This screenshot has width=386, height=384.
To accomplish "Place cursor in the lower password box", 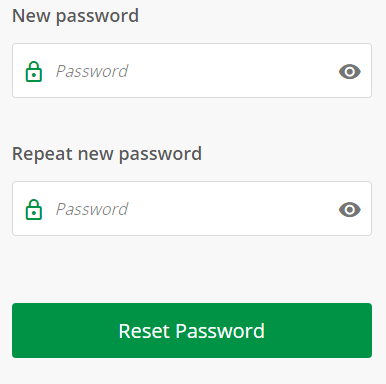I will (192, 209).
